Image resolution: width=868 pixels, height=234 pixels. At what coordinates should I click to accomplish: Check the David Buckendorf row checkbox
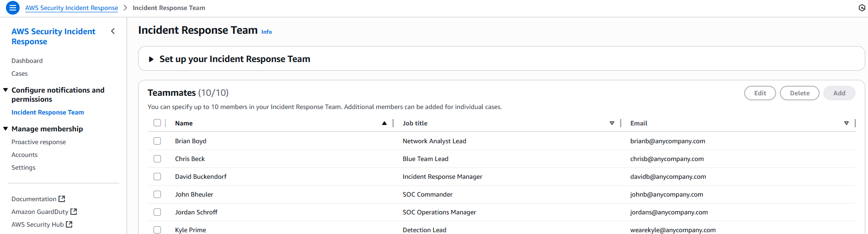tap(157, 177)
